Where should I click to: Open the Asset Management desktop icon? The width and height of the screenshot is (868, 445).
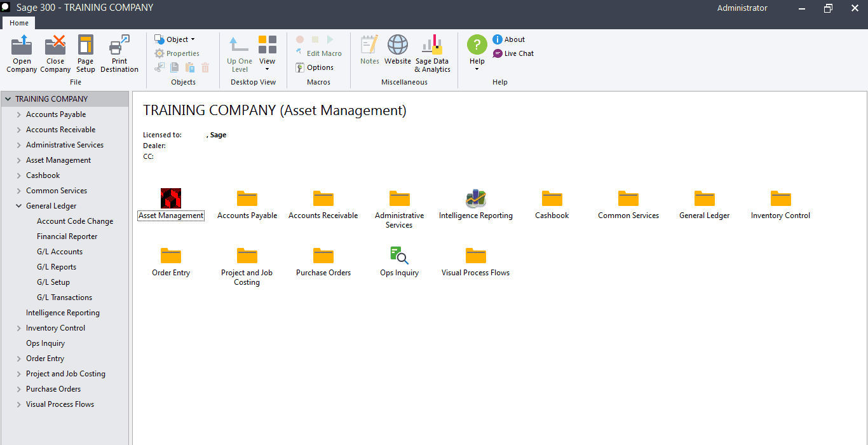(171, 198)
